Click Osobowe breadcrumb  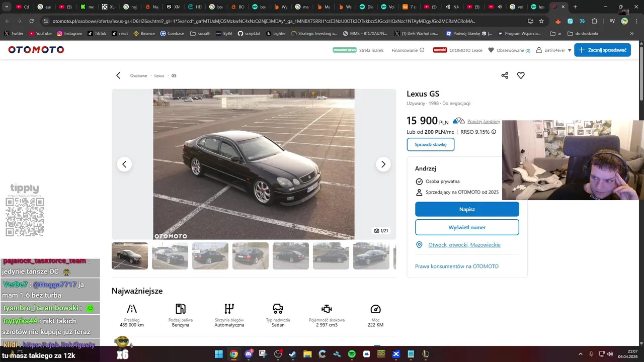pyautogui.click(x=139, y=75)
